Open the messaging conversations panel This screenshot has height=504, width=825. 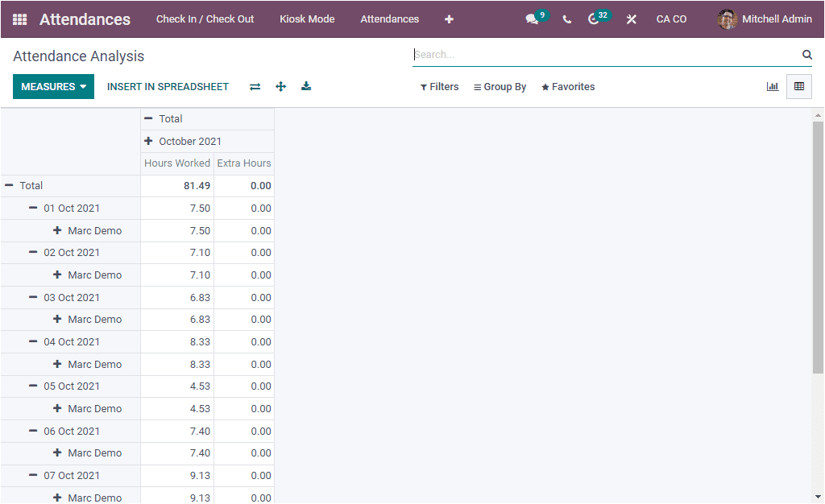(532, 18)
